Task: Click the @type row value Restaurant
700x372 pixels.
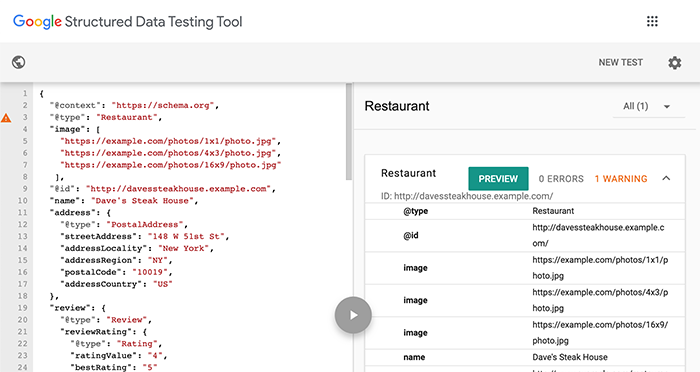Action: click(x=553, y=211)
